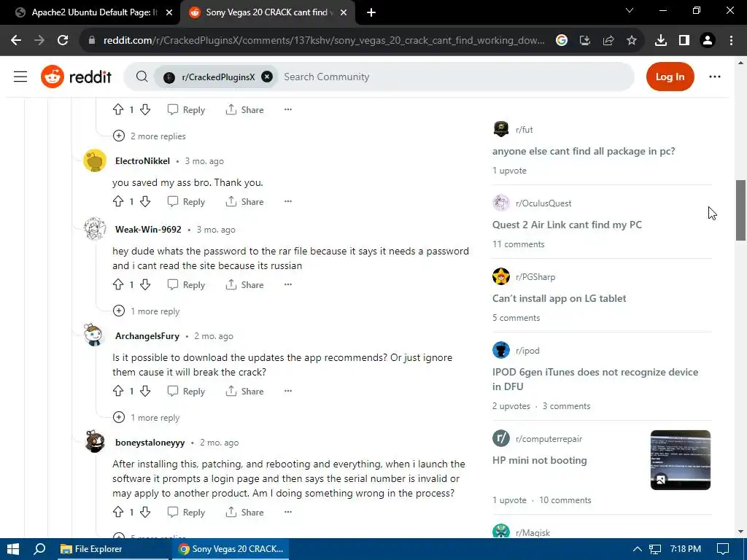Open HP mini not booting thumbnail image
The image size is (747, 560).
(681, 460)
